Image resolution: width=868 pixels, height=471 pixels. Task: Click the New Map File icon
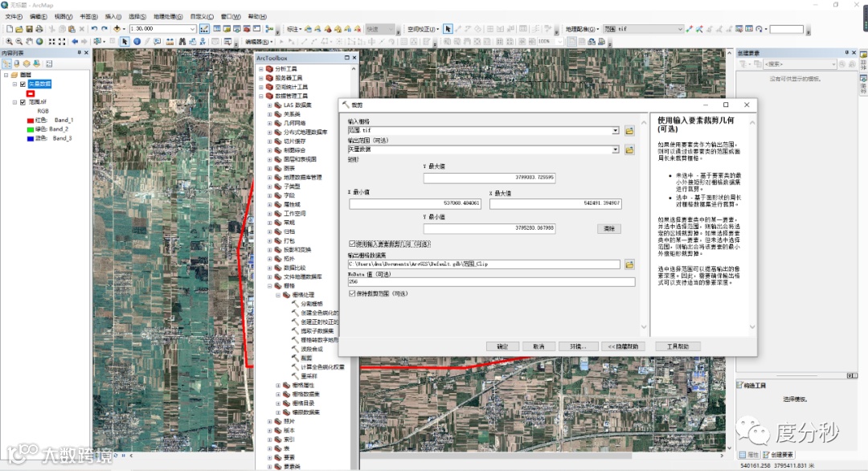[10, 29]
